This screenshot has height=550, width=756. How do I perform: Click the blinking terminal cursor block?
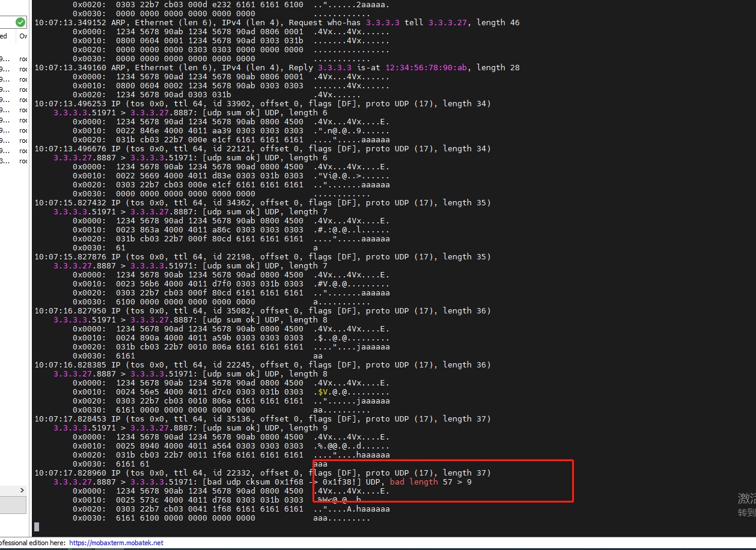coord(37,527)
